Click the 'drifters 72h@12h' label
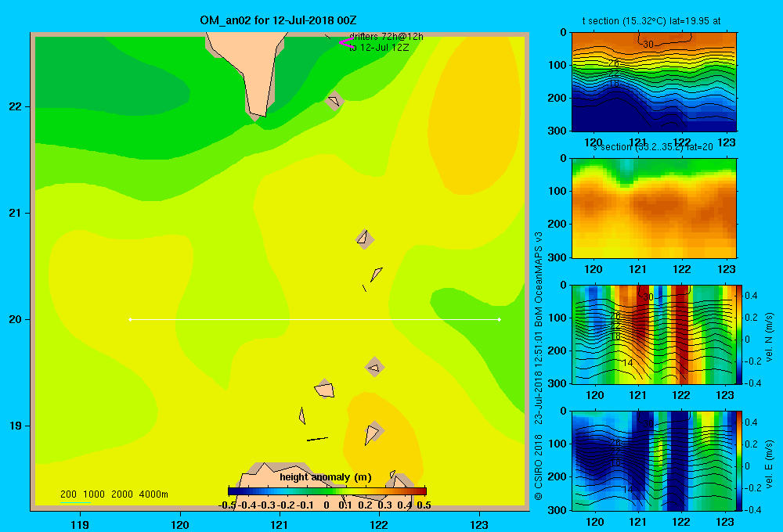The height and width of the screenshot is (532, 783). point(386,37)
